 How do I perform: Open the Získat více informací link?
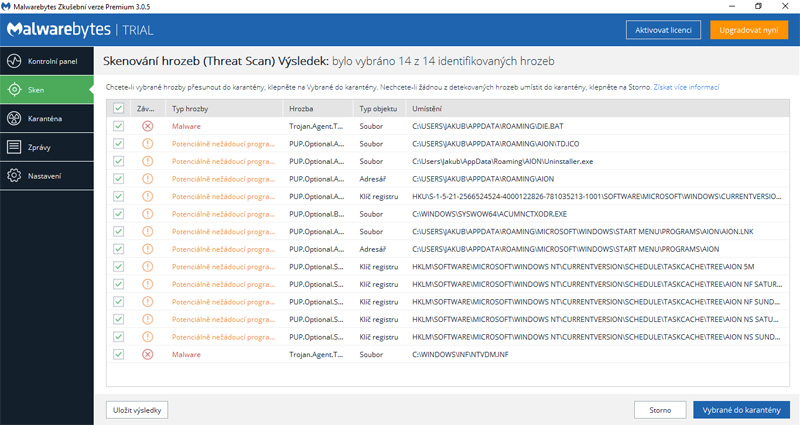pyautogui.click(x=686, y=87)
